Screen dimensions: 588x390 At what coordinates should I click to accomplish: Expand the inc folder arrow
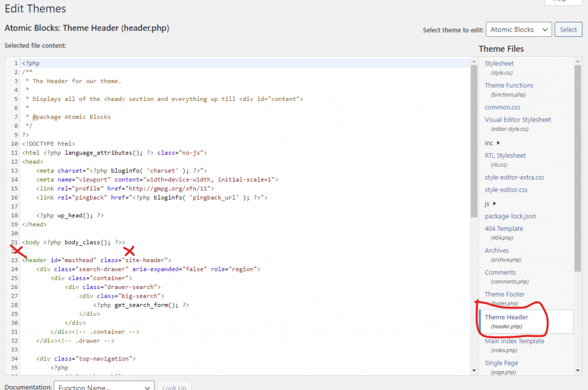(x=498, y=143)
